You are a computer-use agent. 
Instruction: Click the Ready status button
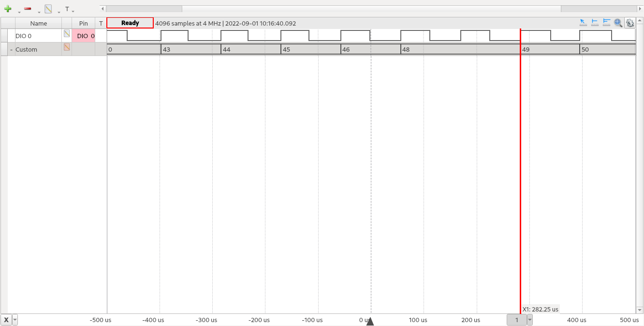coord(130,23)
